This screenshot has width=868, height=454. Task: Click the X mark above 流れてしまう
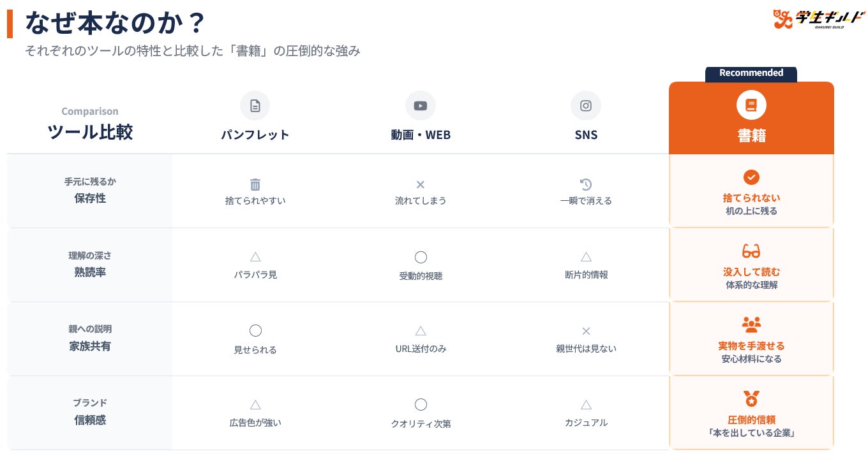(421, 185)
